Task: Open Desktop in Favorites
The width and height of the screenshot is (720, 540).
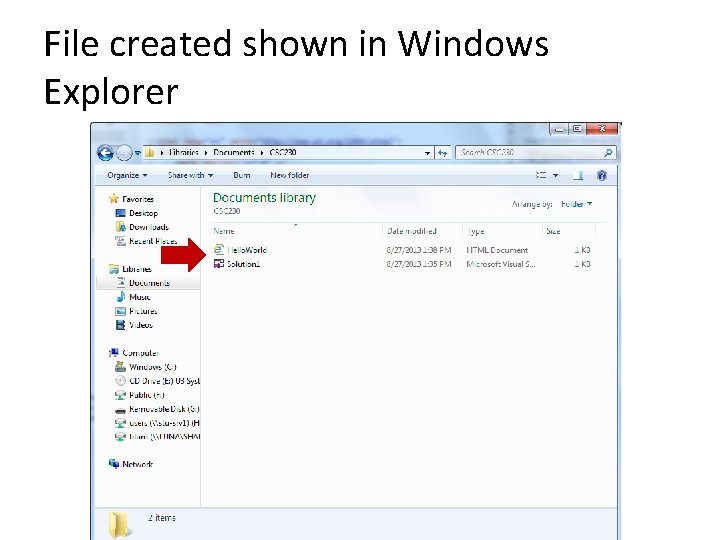Action: pyautogui.click(x=143, y=213)
